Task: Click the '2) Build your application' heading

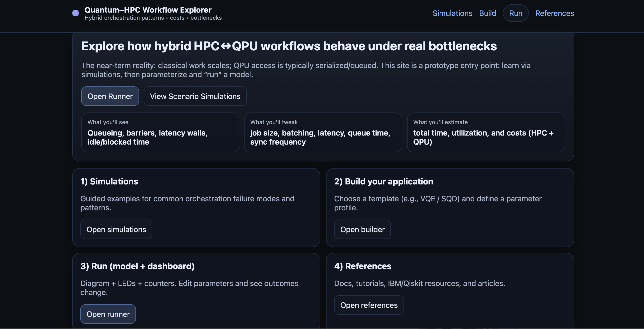Action: tap(384, 181)
